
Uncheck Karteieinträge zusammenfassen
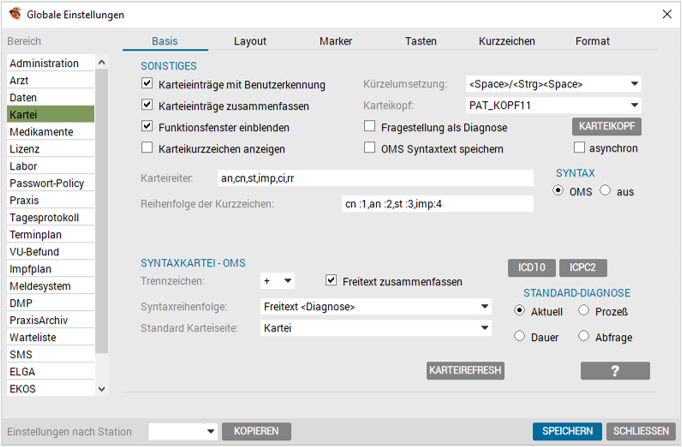pyautogui.click(x=147, y=105)
